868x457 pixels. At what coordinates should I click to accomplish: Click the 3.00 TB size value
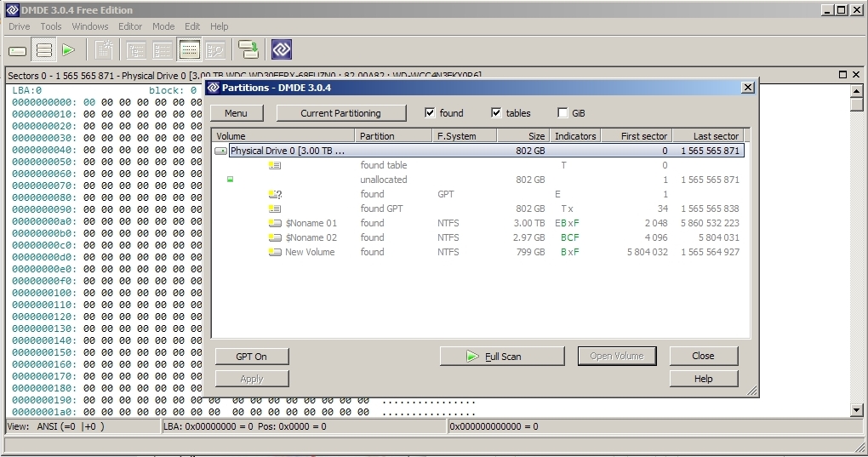tap(529, 223)
